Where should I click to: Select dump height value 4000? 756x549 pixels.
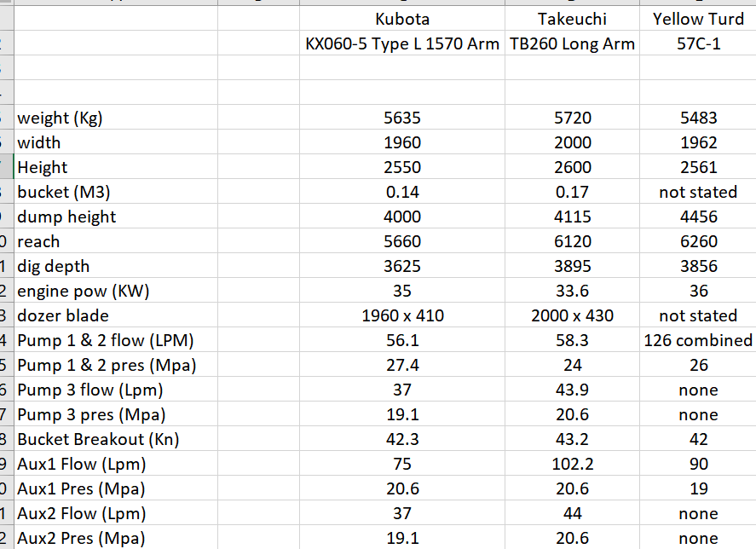click(x=402, y=217)
